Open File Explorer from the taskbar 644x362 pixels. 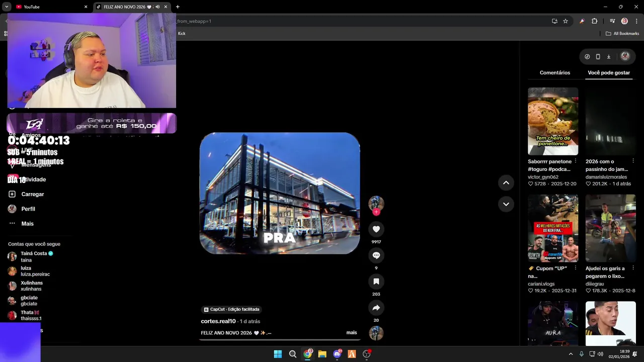pyautogui.click(x=322, y=354)
